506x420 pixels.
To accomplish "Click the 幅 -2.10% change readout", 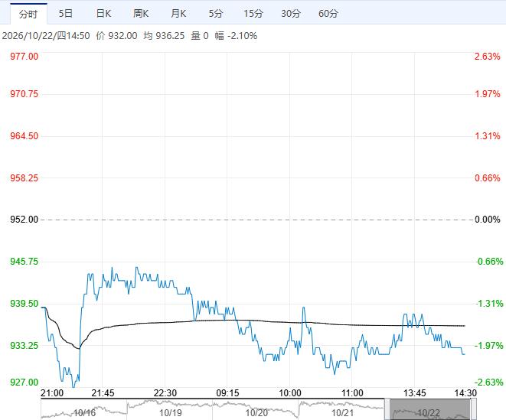I will [236, 36].
